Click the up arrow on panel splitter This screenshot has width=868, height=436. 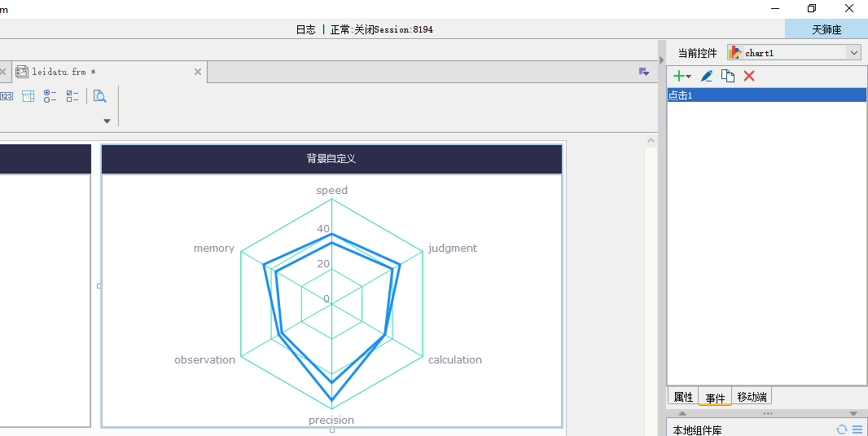point(682,414)
